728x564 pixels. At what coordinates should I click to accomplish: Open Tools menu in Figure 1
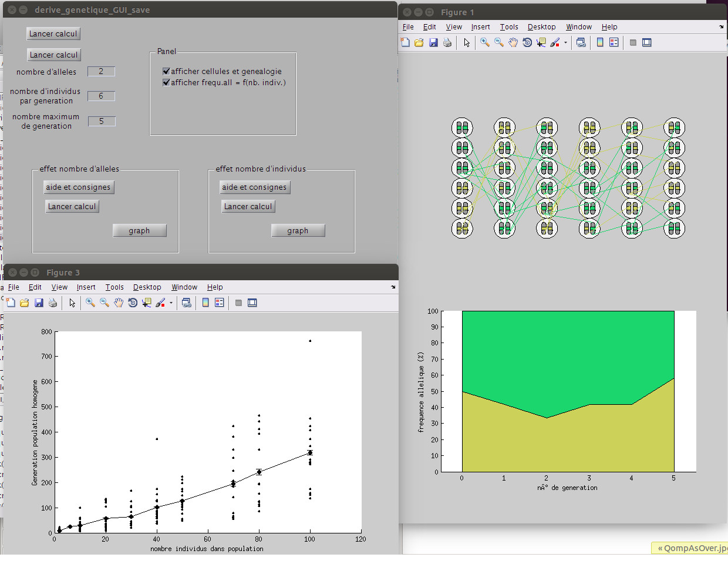click(509, 27)
